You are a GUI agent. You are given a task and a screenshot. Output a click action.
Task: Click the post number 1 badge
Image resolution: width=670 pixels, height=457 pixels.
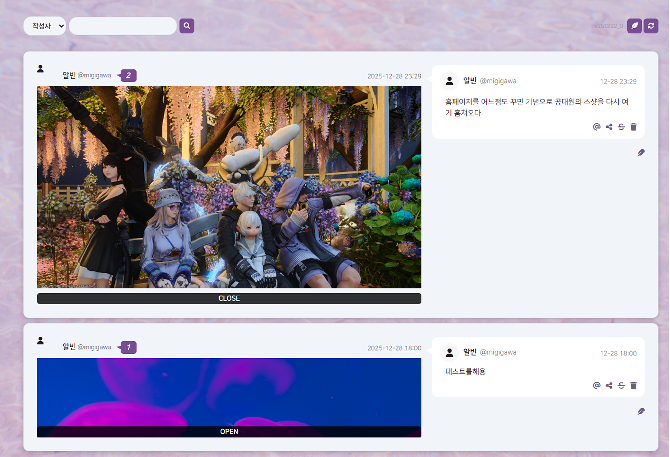click(x=128, y=347)
